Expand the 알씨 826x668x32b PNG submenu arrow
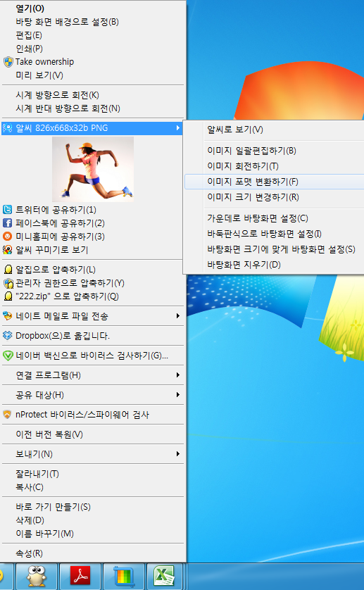 point(177,128)
